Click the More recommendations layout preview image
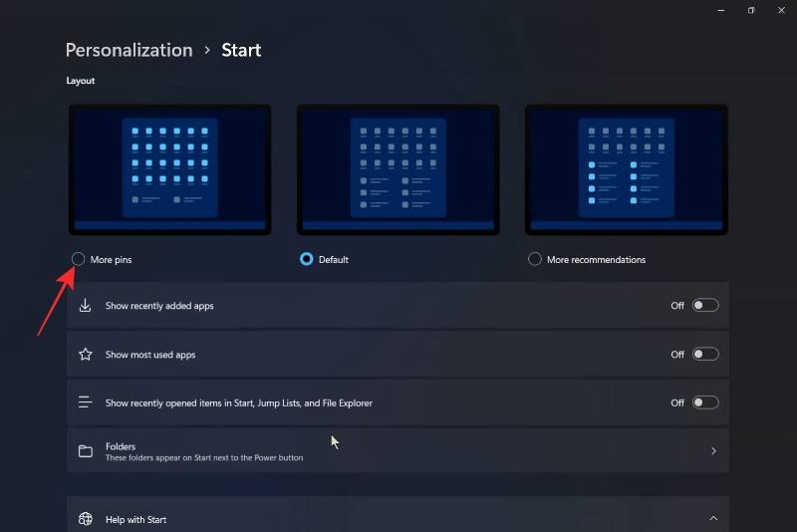The height and width of the screenshot is (532, 797). pos(627,169)
